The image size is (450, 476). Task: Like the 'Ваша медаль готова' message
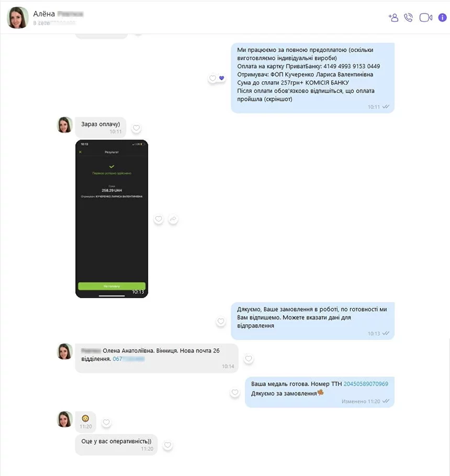pyautogui.click(x=235, y=392)
